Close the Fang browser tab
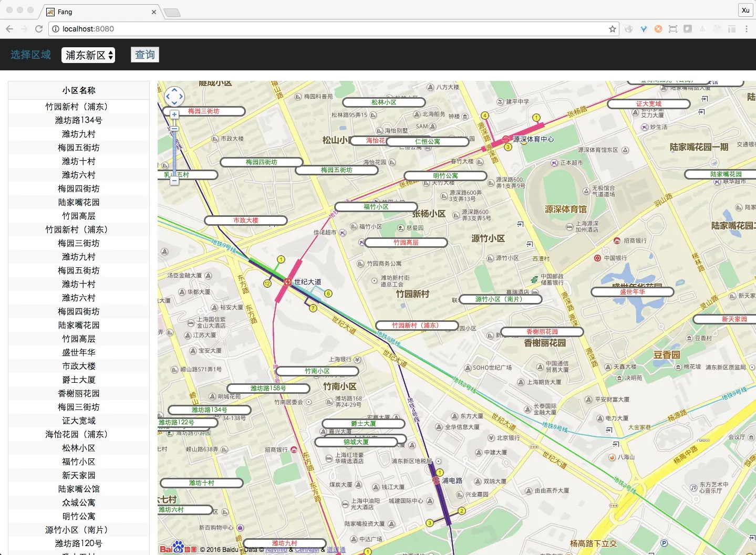Image resolution: width=756 pixels, height=555 pixels. (x=154, y=12)
